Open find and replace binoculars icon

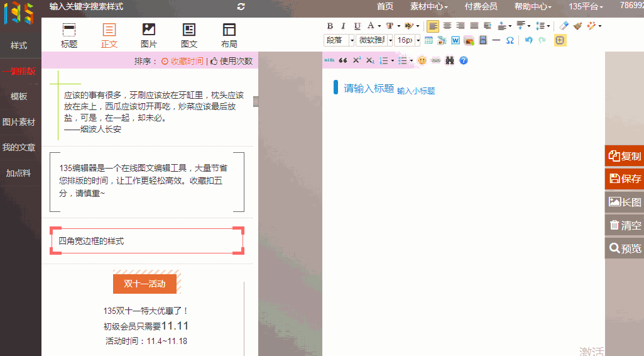click(x=450, y=60)
